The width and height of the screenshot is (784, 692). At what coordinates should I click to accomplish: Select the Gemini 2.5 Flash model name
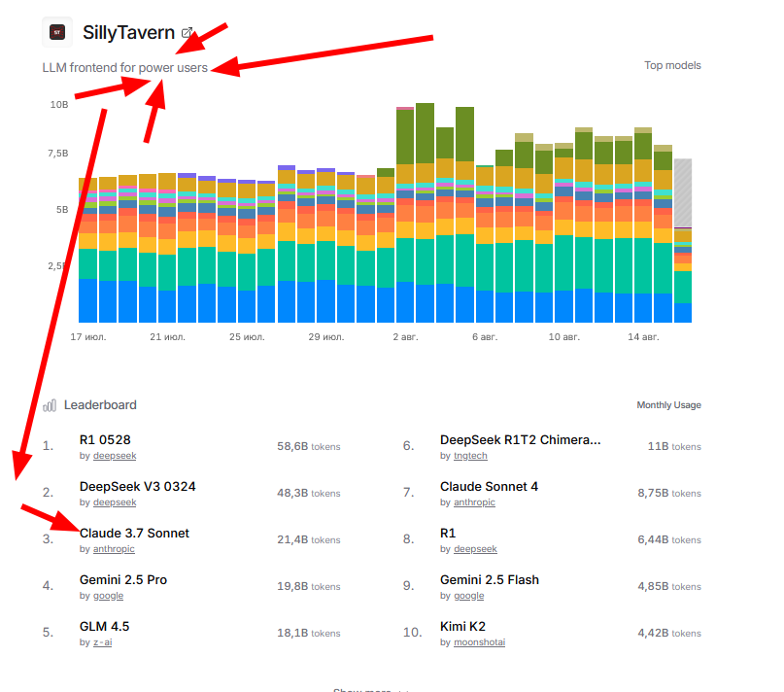point(490,579)
